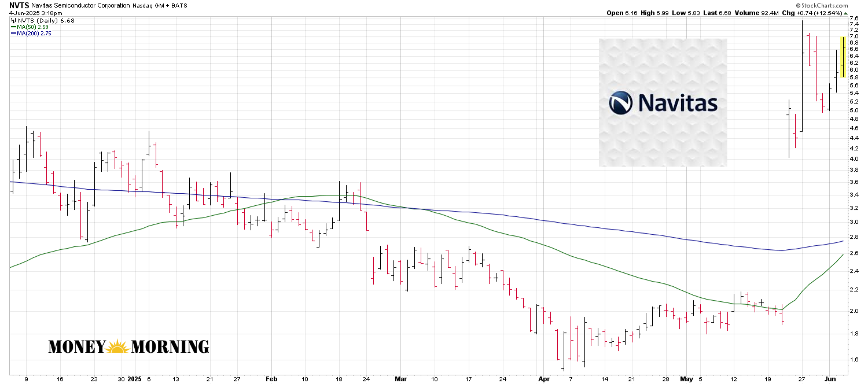Screen dimensions: 868x384
Task: Click the Navitas swoosh logo icon
Action: tap(622, 103)
